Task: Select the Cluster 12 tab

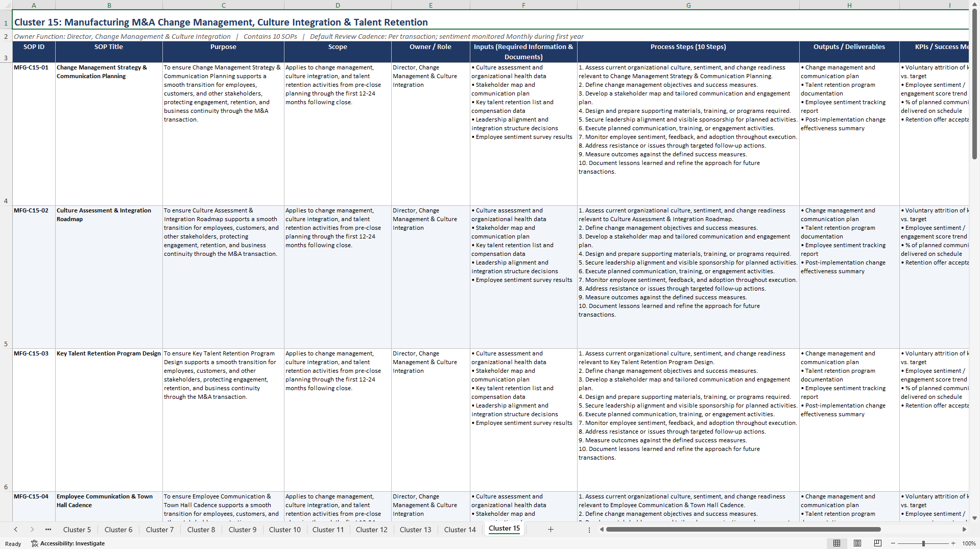Action: tap(372, 530)
